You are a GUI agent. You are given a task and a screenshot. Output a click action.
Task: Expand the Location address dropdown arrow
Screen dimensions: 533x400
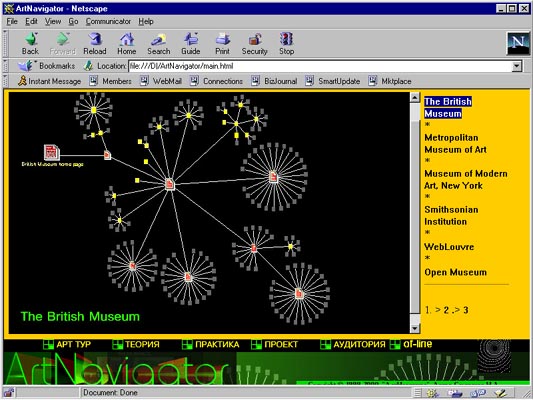click(517, 66)
